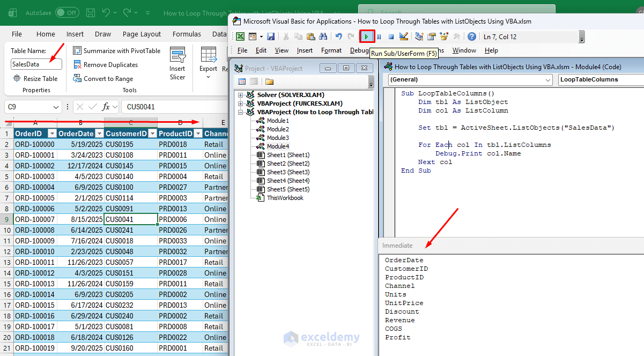The image size is (644, 356).
Task: Click the Break pause icon in VBA toolbar
Action: [379, 36]
